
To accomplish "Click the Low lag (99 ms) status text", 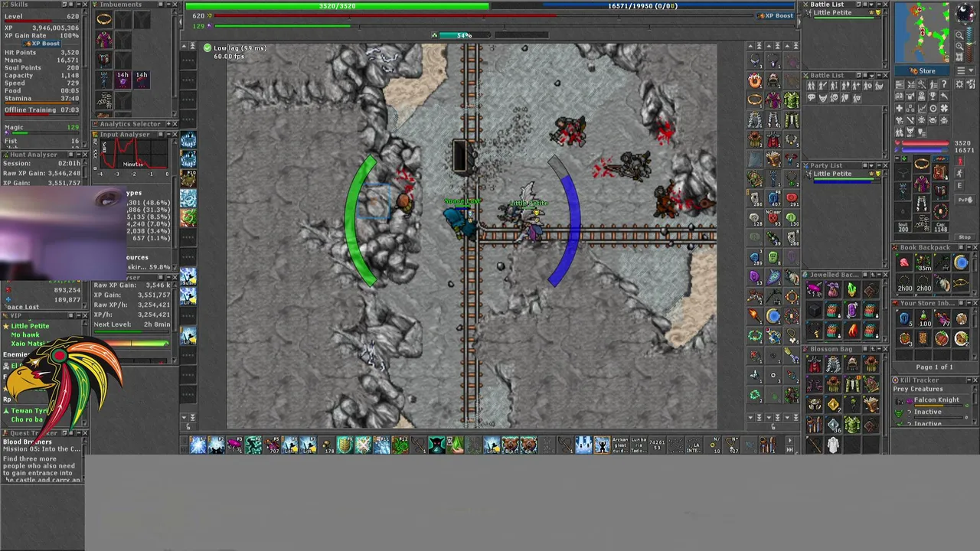I will (x=240, y=48).
